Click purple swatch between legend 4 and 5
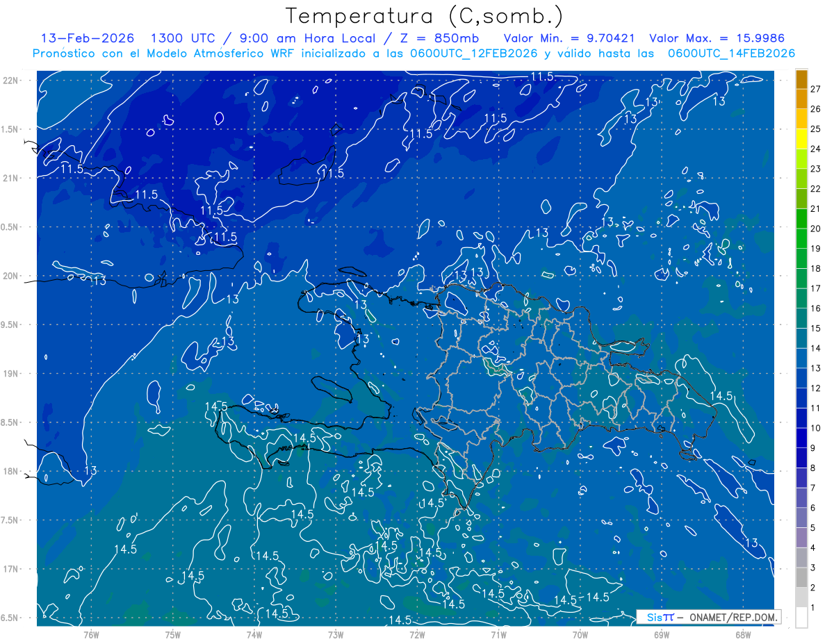Screen dimensions: 834x644 [801, 538]
